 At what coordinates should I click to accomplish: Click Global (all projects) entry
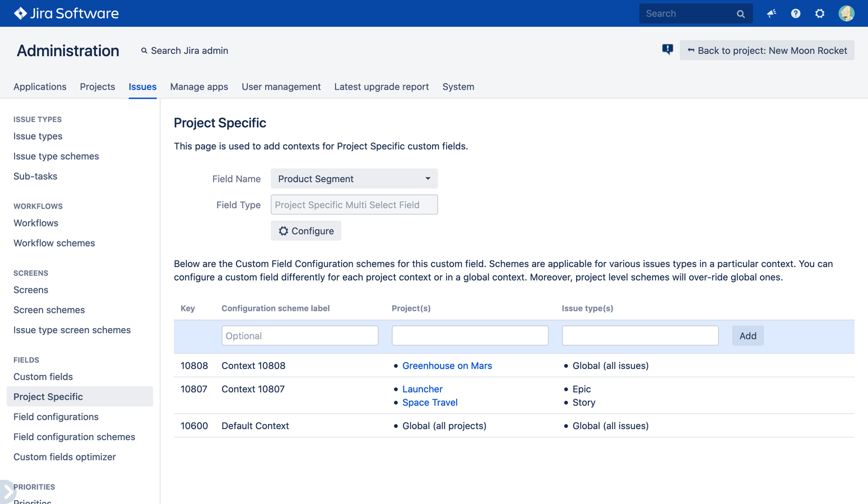(444, 426)
